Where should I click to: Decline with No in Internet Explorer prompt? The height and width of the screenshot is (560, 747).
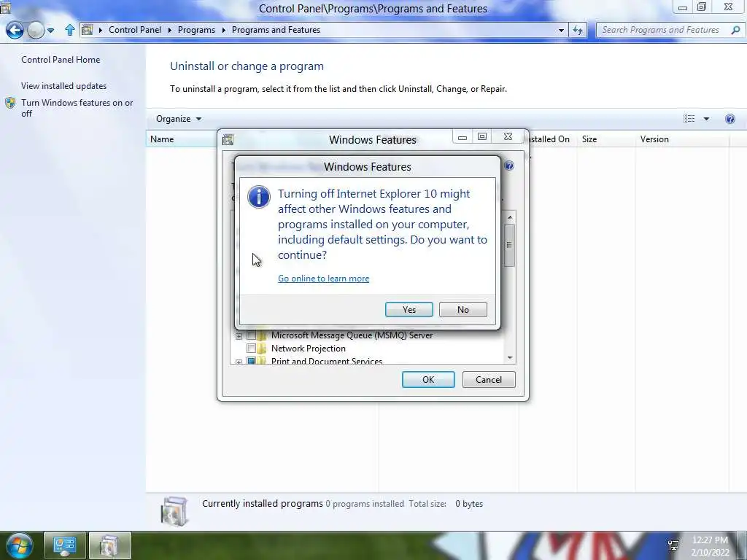[x=462, y=309]
